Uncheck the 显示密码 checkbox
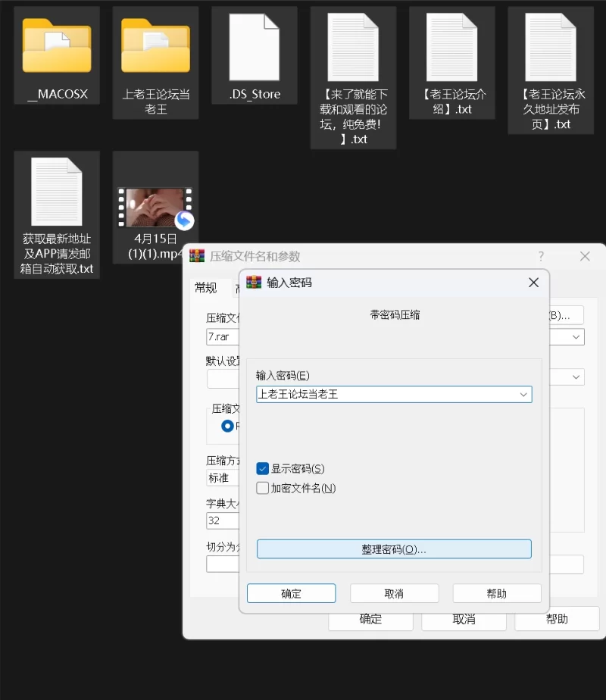 click(x=263, y=469)
